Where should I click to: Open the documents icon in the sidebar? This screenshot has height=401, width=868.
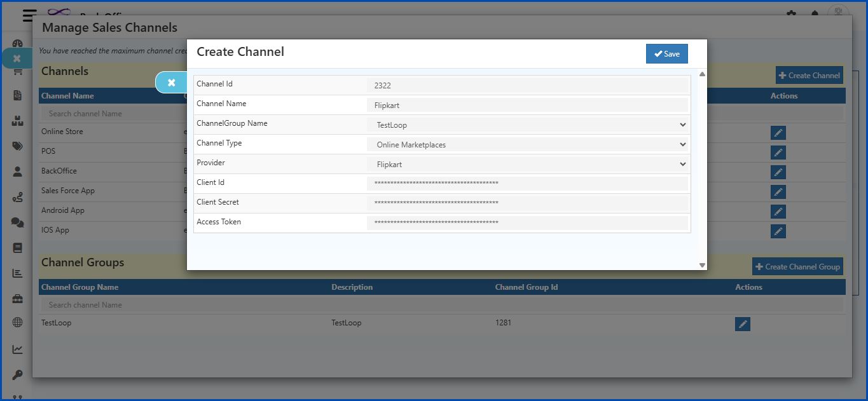point(17,95)
